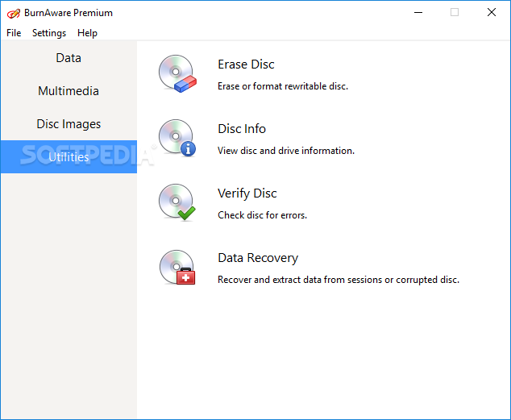Screen dimensions: 511x420
Task: Open Data Recovery via its title
Action: tap(258, 258)
